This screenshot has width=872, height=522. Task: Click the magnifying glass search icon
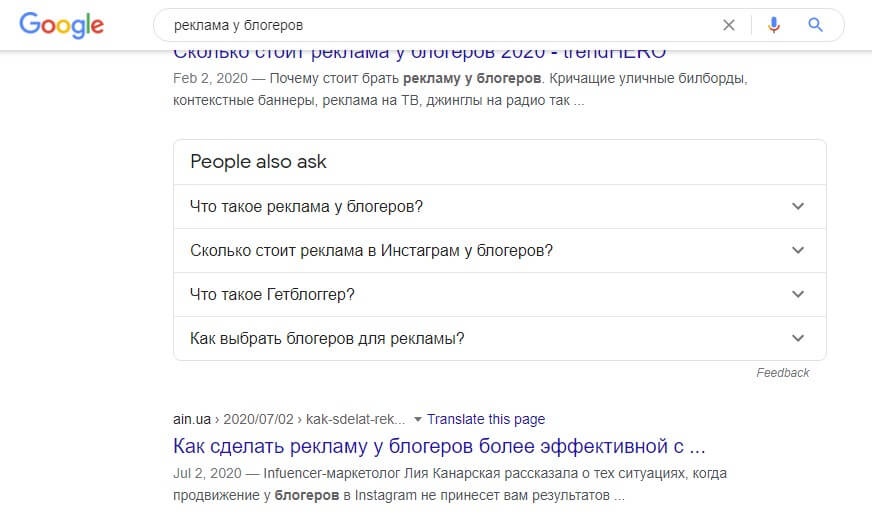click(815, 25)
